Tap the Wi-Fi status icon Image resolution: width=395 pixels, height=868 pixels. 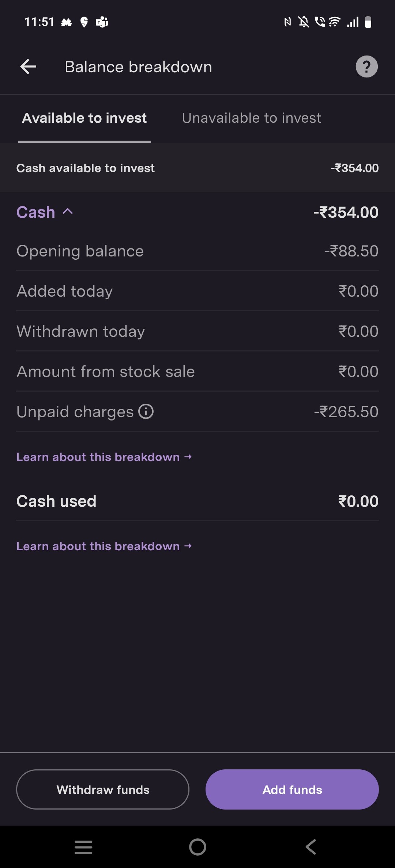334,22
